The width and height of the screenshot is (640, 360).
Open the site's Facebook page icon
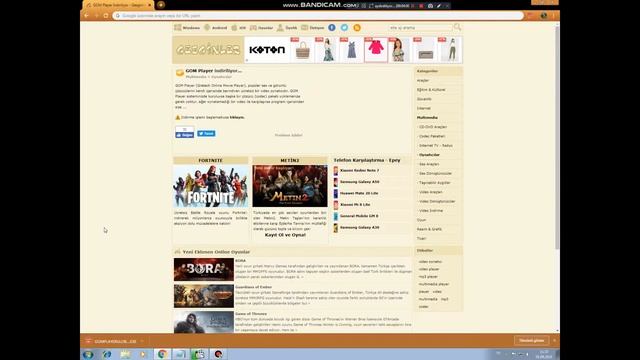(x=332, y=27)
